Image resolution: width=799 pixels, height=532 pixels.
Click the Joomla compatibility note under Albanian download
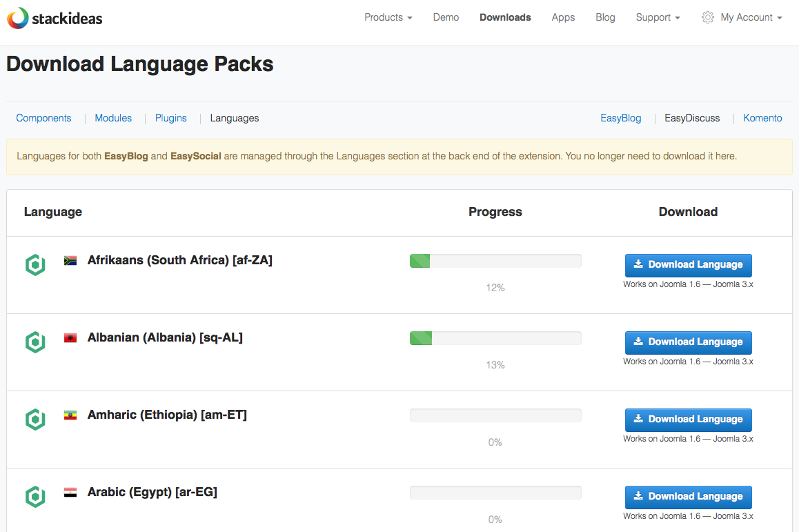pos(688,362)
